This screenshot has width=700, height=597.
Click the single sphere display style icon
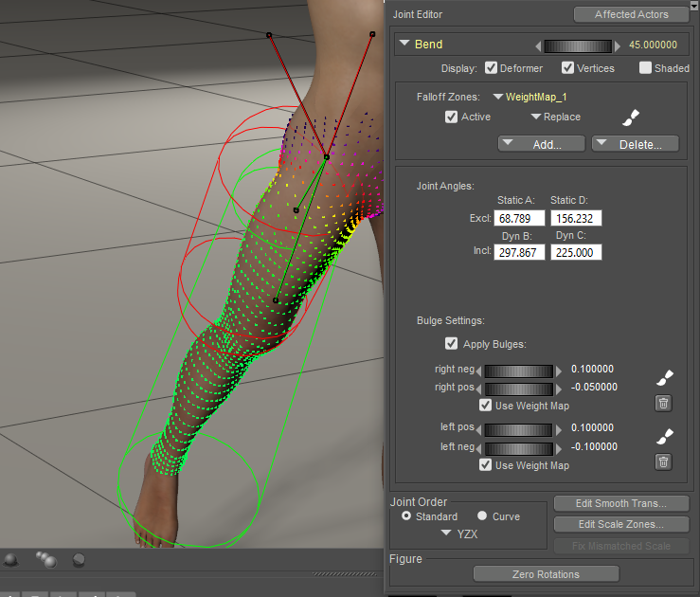point(10,560)
